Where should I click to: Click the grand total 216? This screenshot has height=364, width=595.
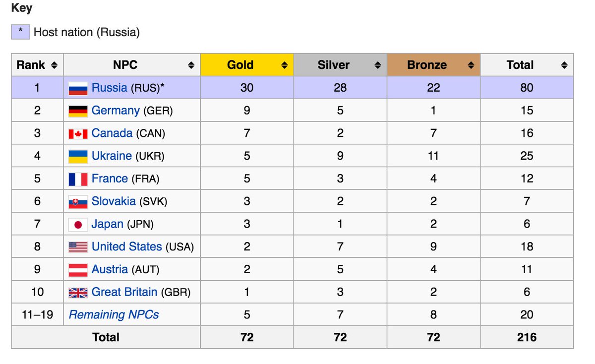(527, 338)
